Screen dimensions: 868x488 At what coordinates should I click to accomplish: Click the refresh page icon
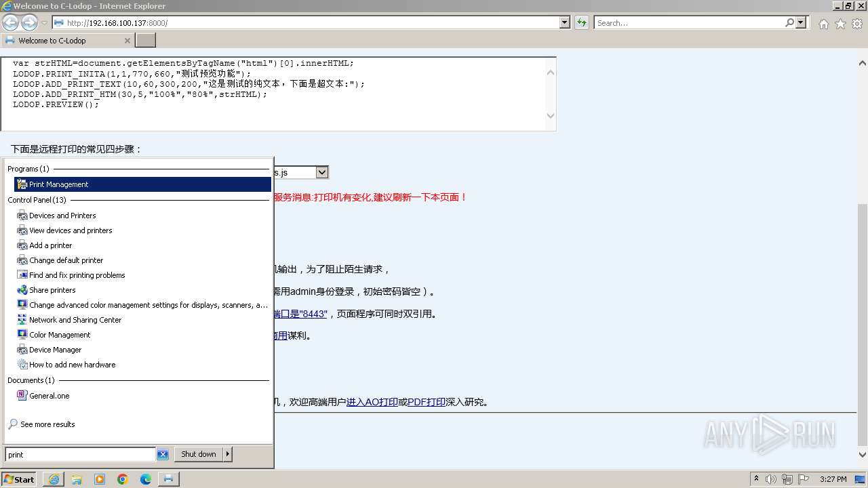click(x=581, y=23)
